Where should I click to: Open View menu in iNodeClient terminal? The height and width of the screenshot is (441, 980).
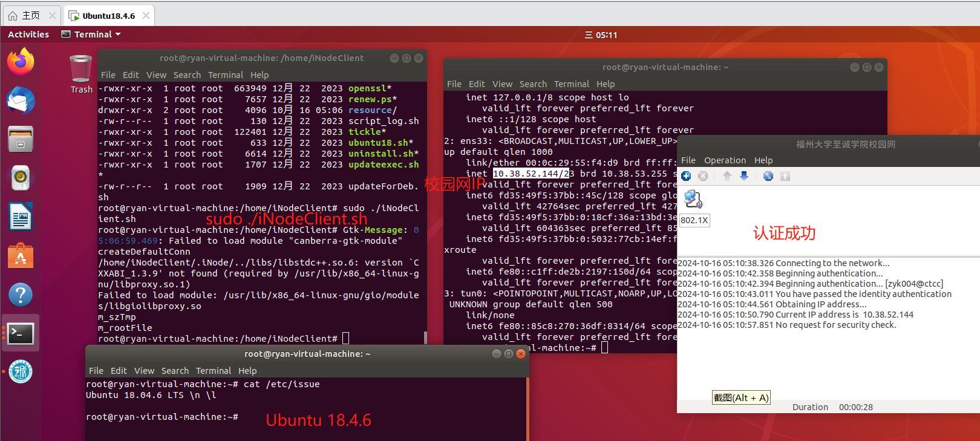156,75
